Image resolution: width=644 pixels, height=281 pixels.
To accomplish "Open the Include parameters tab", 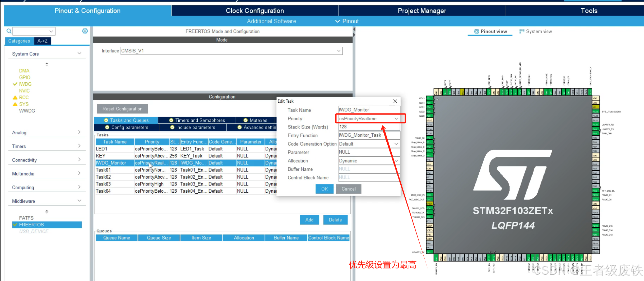I will pos(193,127).
